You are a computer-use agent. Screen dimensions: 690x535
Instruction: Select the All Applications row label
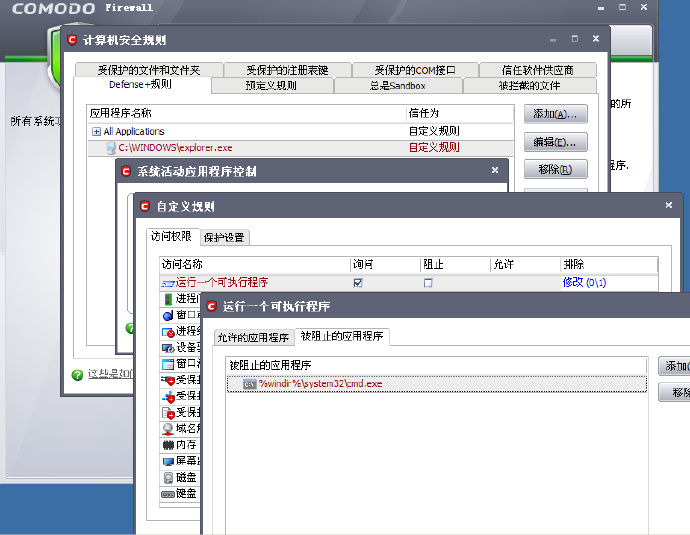click(134, 132)
